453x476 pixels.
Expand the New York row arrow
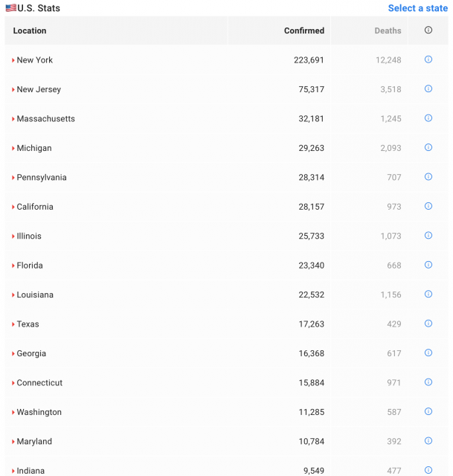pos(13,60)
